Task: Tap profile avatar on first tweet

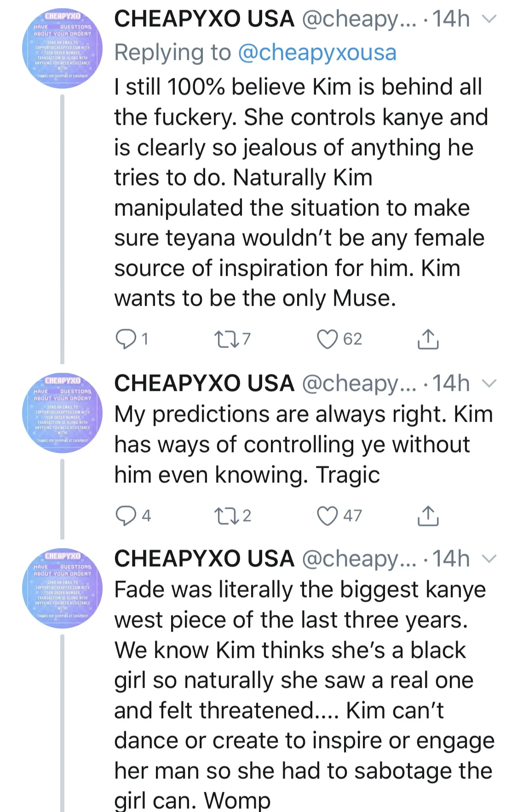Action: point(62,48)
